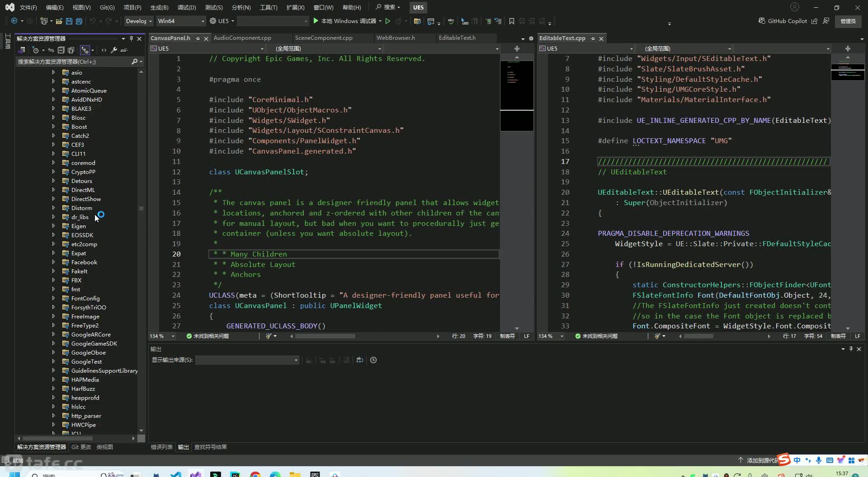Click the increase indent toolbar icon
The width and height of the screenshot is (868, 477).
point(488,21)
